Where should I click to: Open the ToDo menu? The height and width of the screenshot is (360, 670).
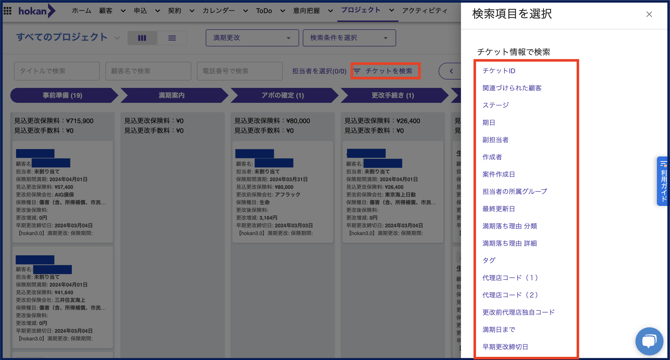264,11
